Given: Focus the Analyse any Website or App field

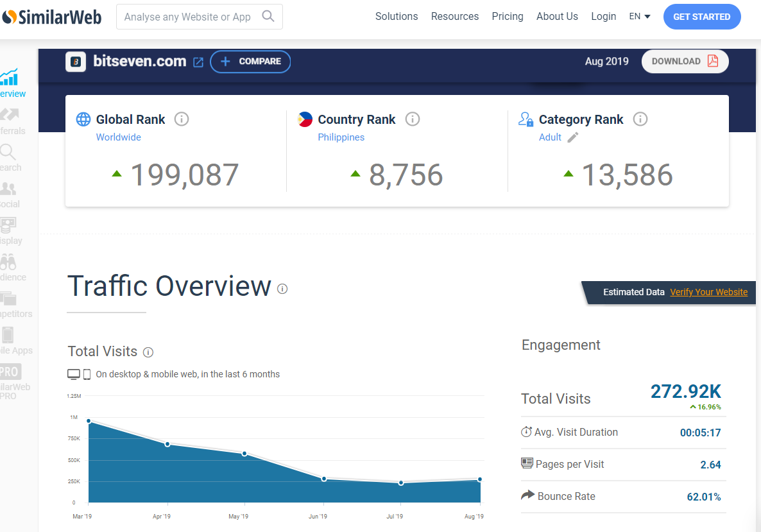Looking at the screenshot, I should point(200,17).
